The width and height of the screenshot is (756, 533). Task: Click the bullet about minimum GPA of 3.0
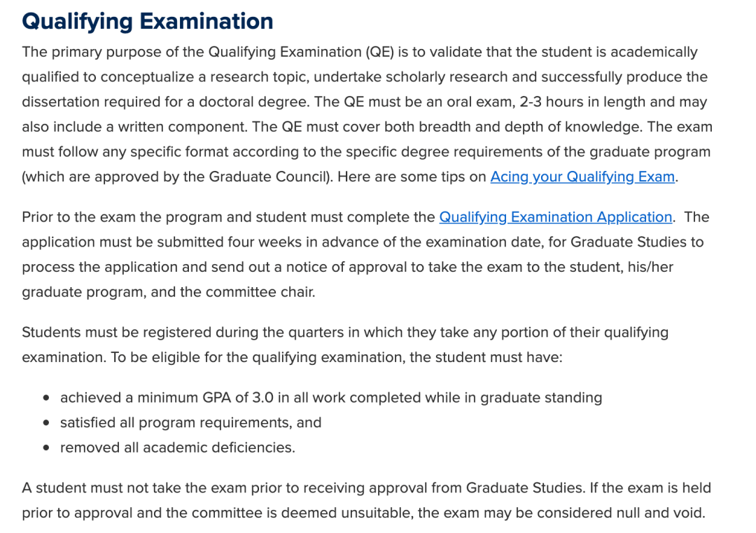tap(330, 397)
